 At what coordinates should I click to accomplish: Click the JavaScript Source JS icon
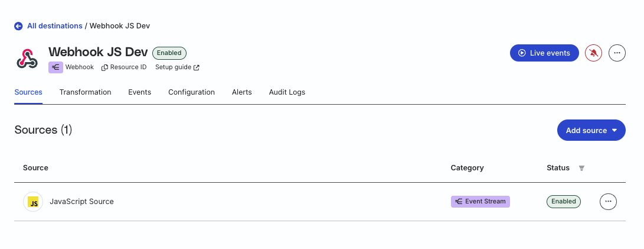[x=33, y=202]
